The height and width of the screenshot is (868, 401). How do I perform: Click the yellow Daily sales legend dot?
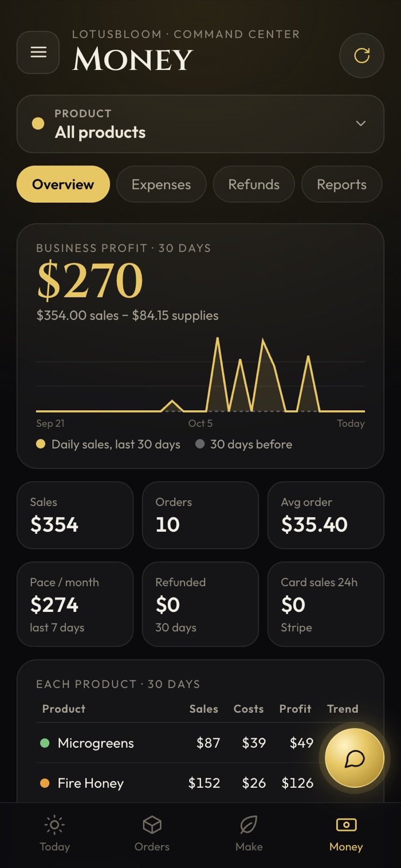pos(40,444)
